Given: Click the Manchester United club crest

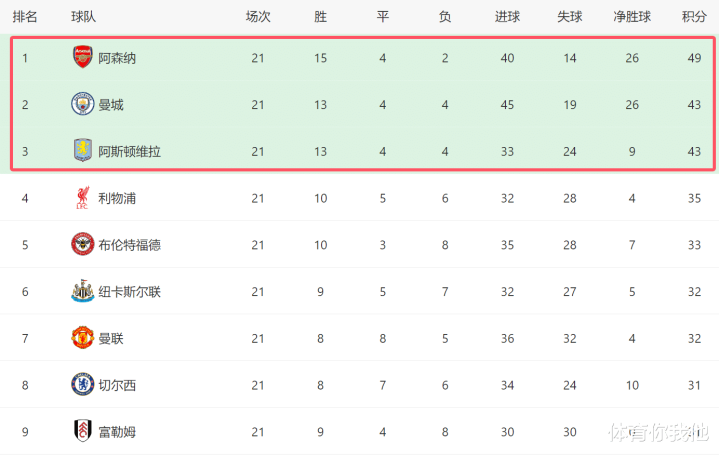Looking at the screenshot, I should click(82, 338).
